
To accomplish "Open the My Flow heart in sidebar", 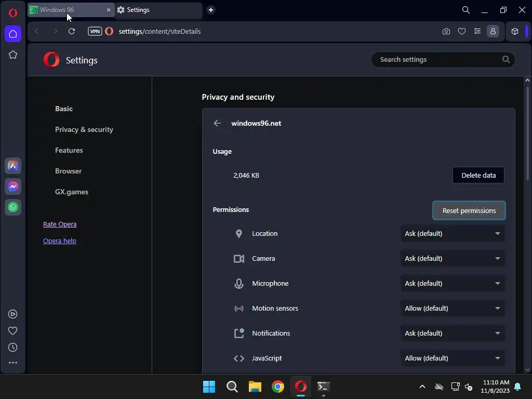I will 13,330.
